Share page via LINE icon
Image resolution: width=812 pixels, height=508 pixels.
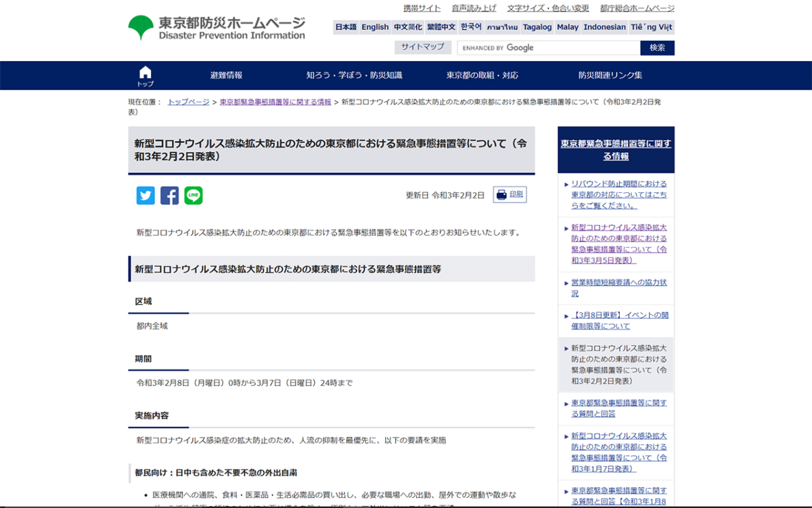[x=194, y=196]
